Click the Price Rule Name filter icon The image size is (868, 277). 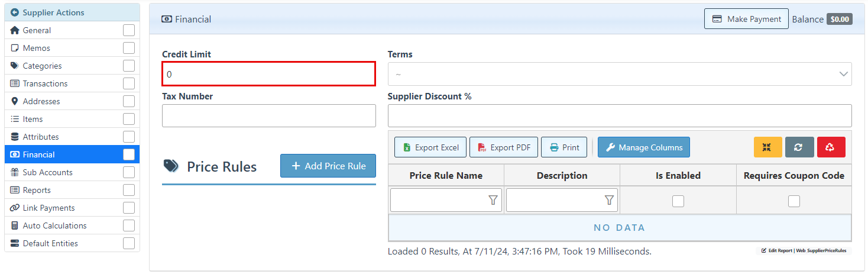click(x=493, y=201)
